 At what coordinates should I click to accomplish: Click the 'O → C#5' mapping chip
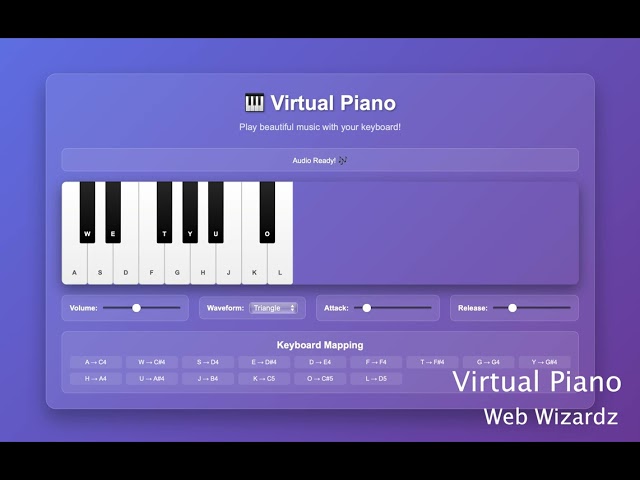coord(320,379)
